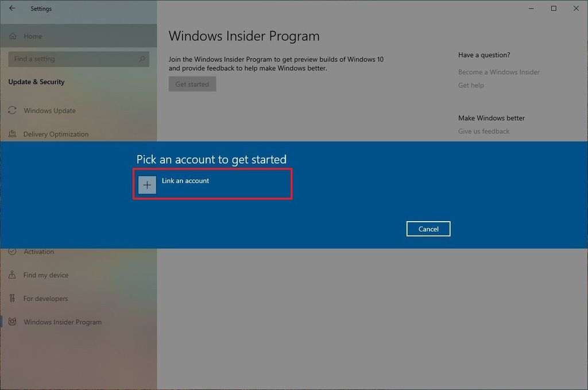Click the Home icon in the sidebar
Viewport: 588px width, 390px height.
point(13,36)
